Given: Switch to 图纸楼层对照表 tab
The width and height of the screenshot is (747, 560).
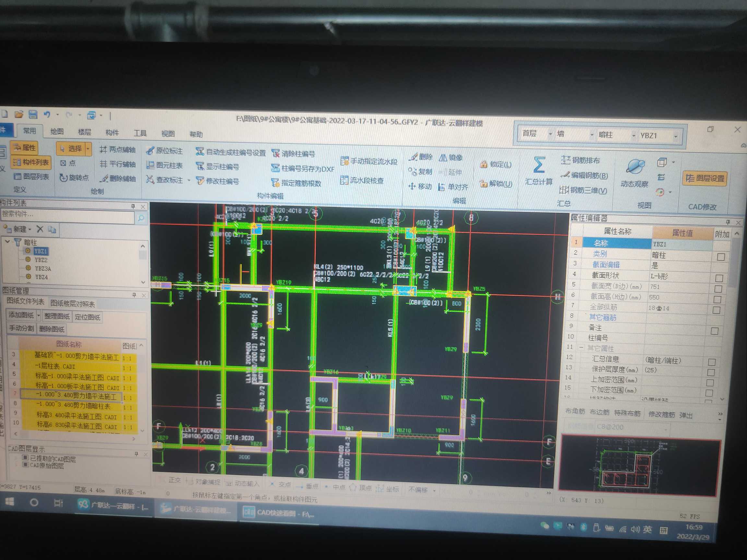Looking at the screenshot, I should coord(73,303).
